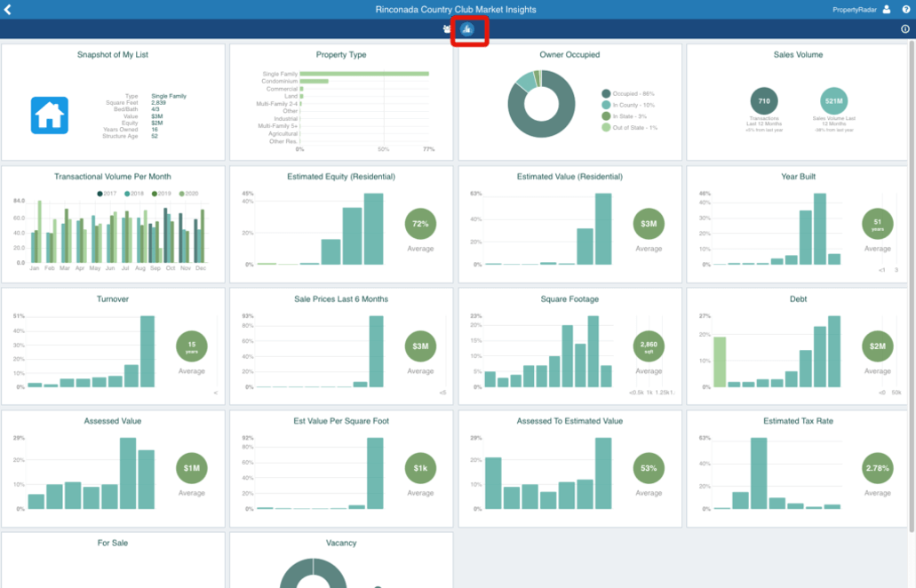
Task: Go back using the header arrow
Action: 8,10
